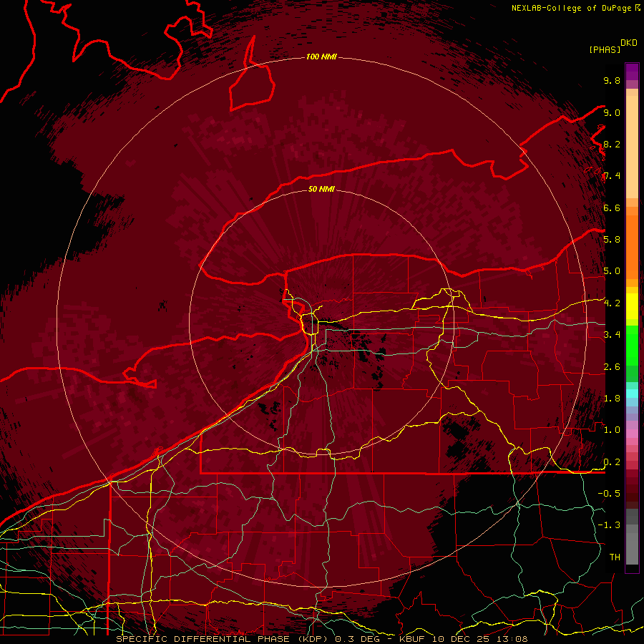Click the 4.2 legend value
644x644 pixels.
pyautogui.click(x=612, y=303)
